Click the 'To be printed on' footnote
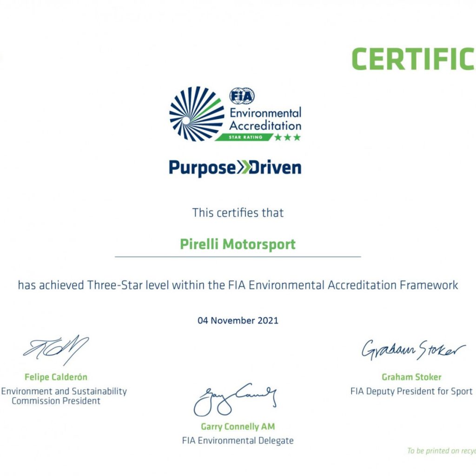Screen dimensions: 476x476 pyautogui.click(x=442, y=451)
